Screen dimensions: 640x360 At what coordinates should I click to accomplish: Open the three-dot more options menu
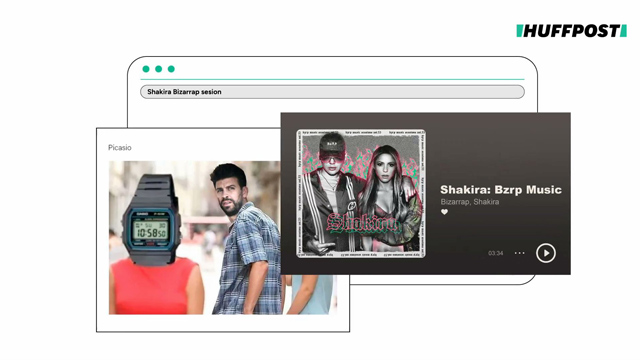pyautogui.click(x=519, y=253)
